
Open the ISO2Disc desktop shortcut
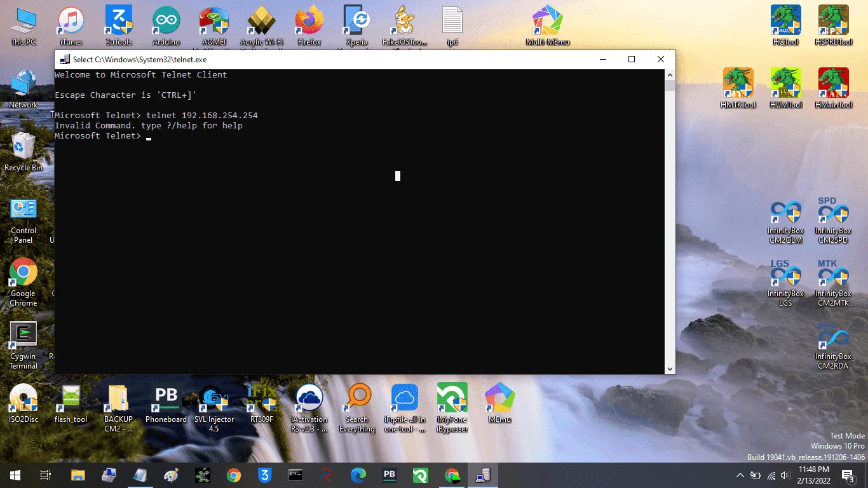tap(24, 403)
